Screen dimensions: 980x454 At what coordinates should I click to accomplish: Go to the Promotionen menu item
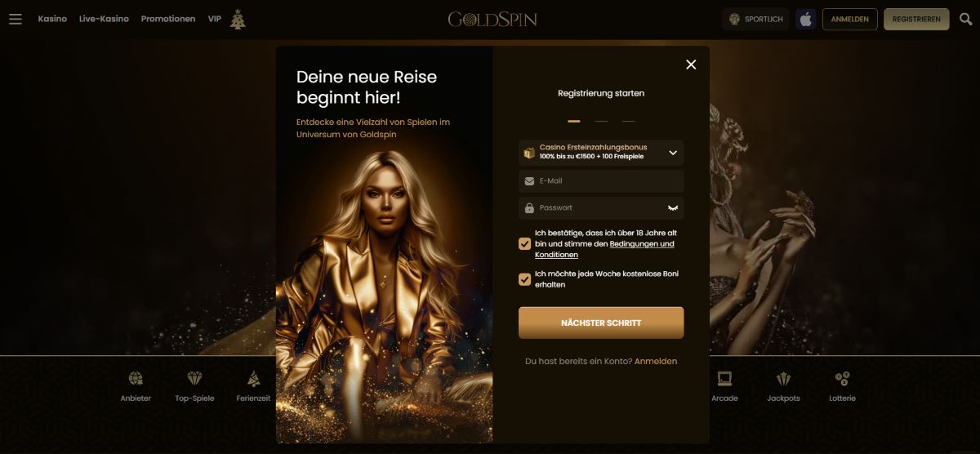coord(168,19)
